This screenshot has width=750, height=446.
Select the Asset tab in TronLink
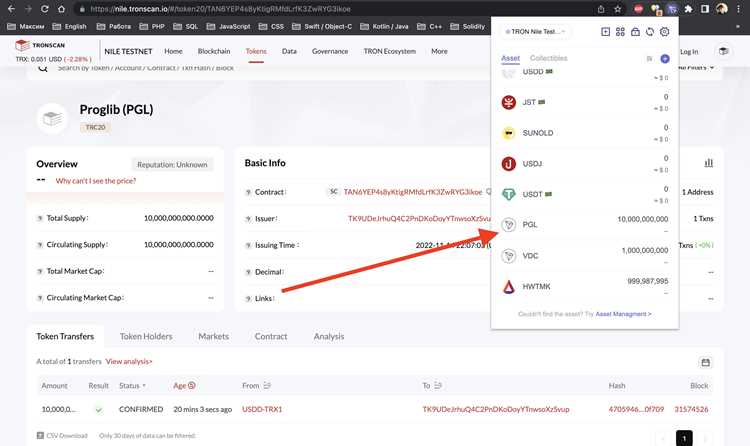click(x=510, y=58)
